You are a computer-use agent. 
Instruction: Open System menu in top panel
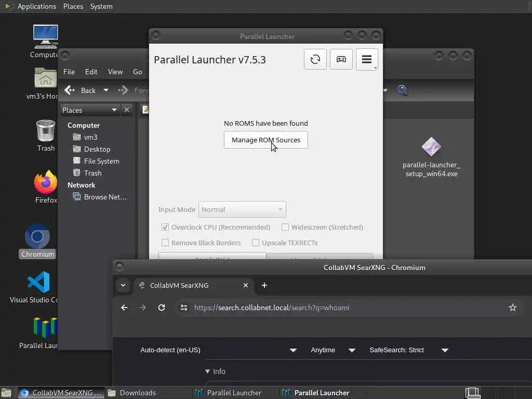click(x=101, y=6)
